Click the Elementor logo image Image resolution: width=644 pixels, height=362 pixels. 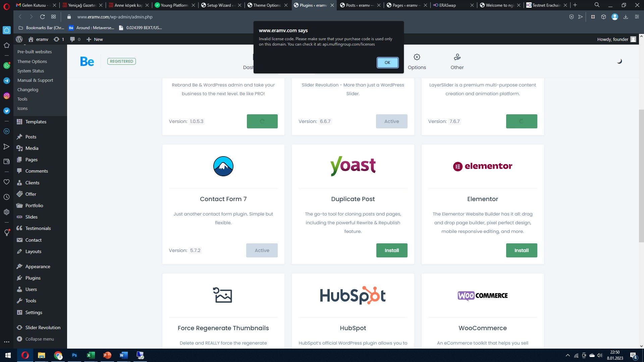point(483,166)
